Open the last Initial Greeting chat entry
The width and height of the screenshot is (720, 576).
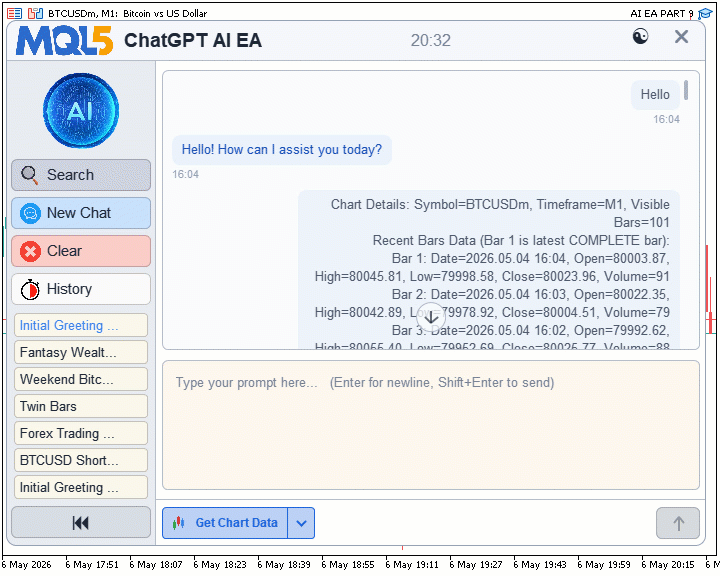coord(81,487)
